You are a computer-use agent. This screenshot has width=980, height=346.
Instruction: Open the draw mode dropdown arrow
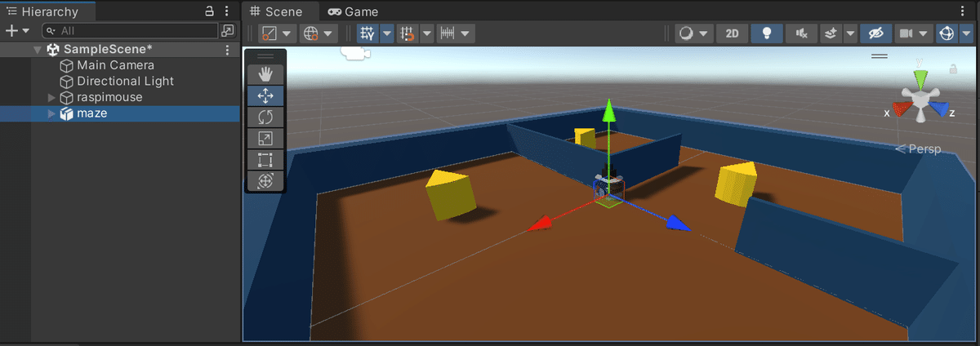(x=704, y=33)
